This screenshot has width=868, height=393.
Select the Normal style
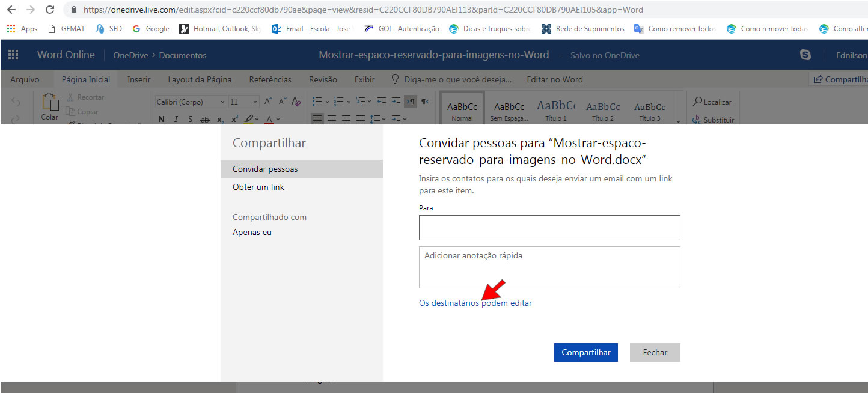point(462,108)
